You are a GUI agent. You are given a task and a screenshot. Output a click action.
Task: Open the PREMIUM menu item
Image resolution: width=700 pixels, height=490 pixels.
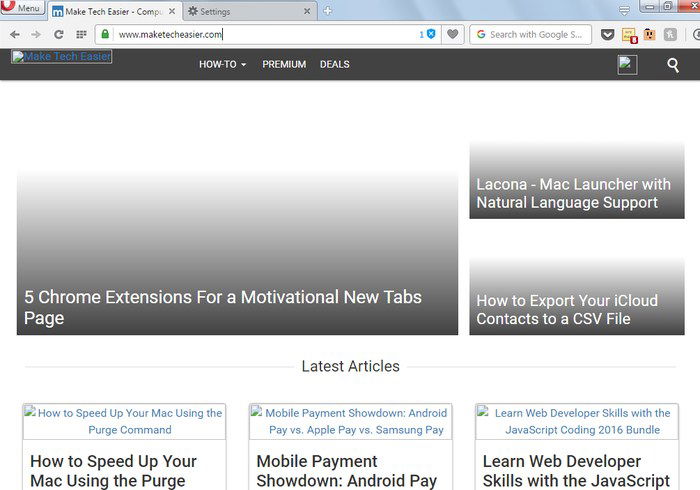[284, 64]
